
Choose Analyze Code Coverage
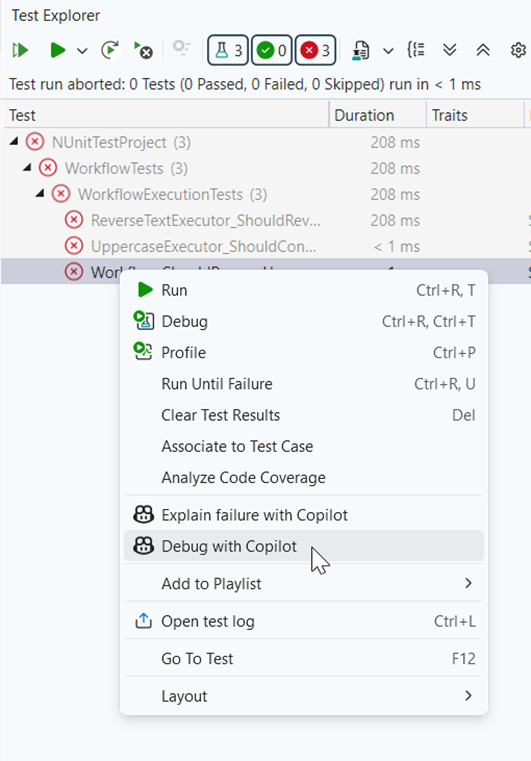304,478
